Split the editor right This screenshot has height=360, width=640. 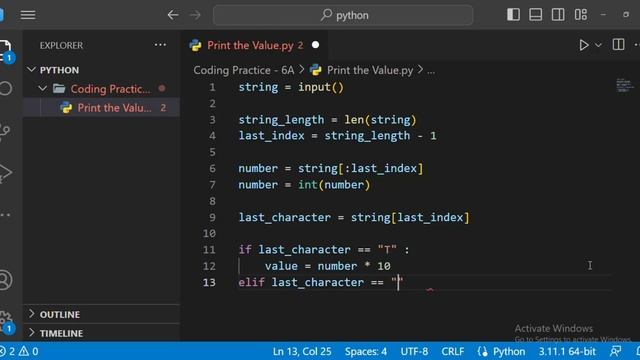click(x=618, y=44)
